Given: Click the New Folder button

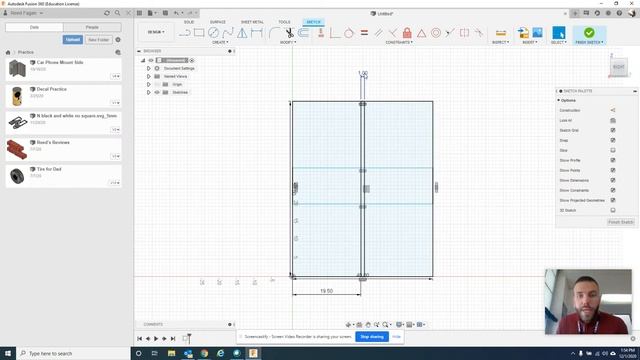Looking at the screenshot, I should pos(99,40).
